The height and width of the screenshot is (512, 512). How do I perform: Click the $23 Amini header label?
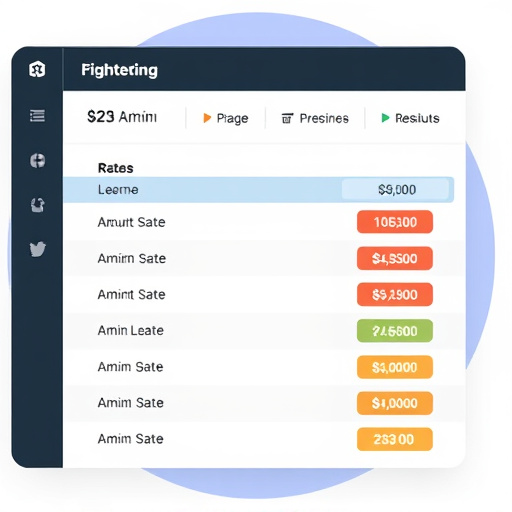tap(122, 117)
